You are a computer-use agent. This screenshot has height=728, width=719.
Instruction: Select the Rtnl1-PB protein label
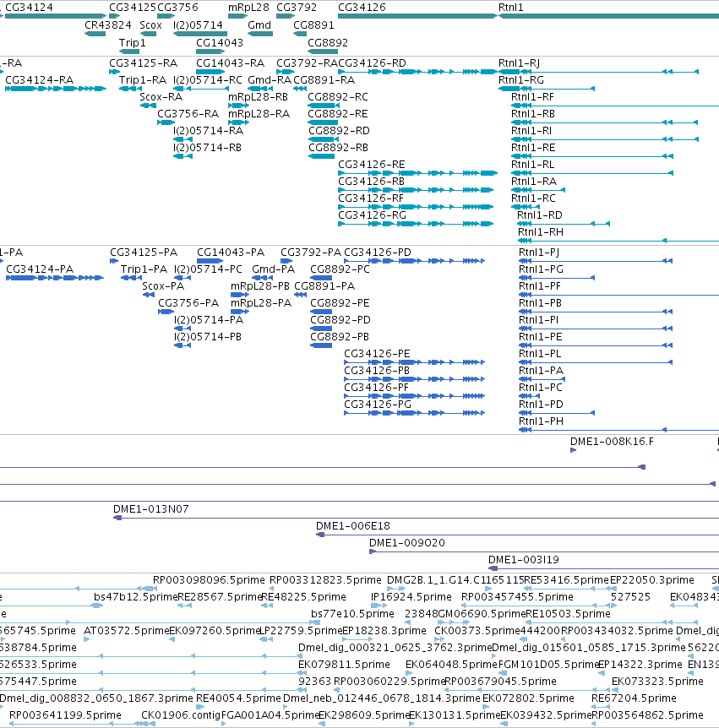(x=540, y=302)
